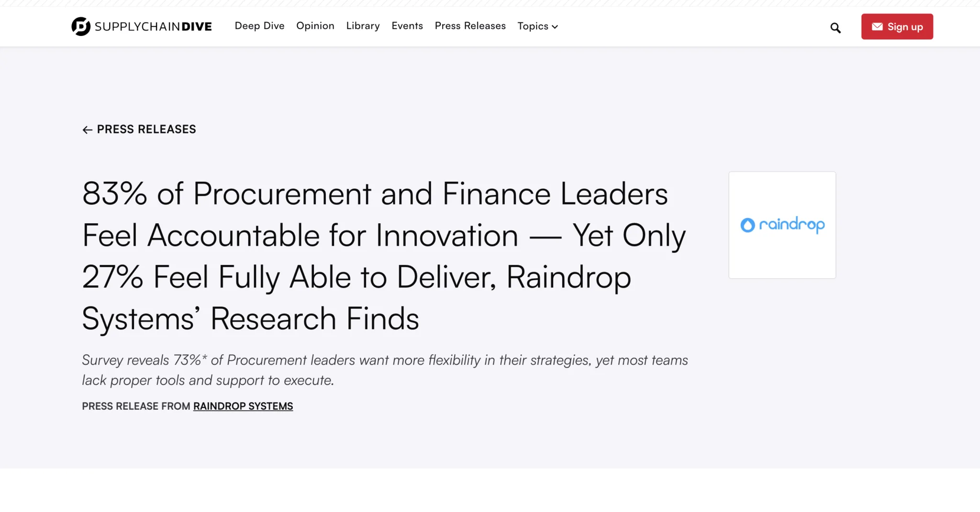
Task: Click the Raindrop droplet logo icon
Action: [x=747, y=225]
